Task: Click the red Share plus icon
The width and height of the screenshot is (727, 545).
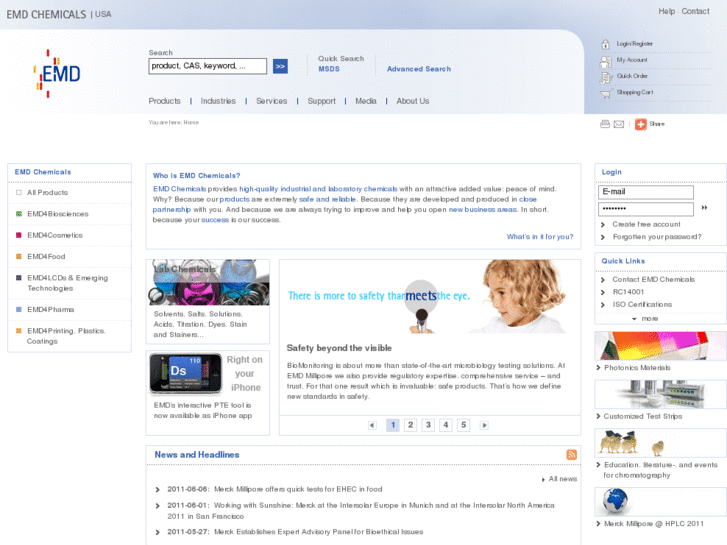Action: pos(641,124)
